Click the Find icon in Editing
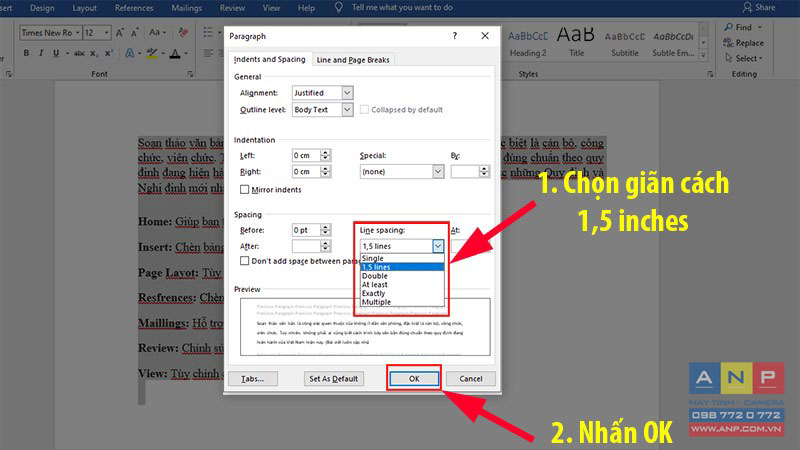Image resolution: width=800 pixels, height=450 pixels. 729,27
